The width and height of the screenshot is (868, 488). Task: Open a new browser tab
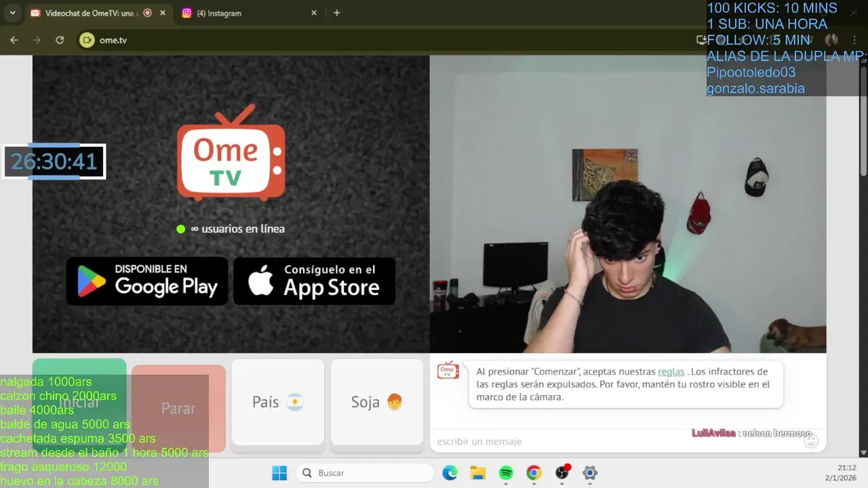click(x=337, y=13)
